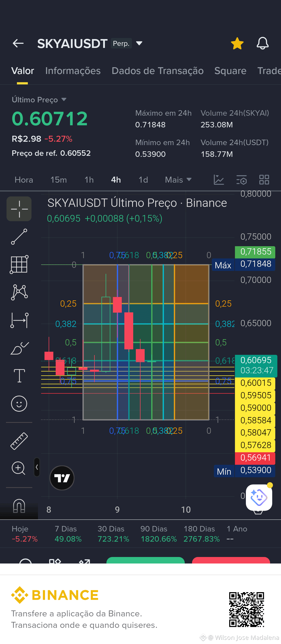Screen dimensions: 281x644
Task: Select the 1h chart interval
Action: pyautogui.click(x=89, y=180)
